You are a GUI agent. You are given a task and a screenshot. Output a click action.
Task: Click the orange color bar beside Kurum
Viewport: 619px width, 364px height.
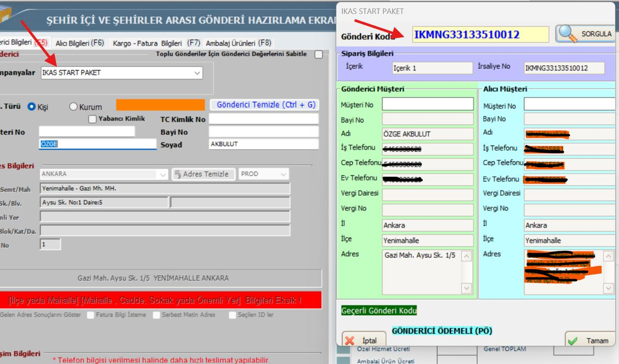tap(160, 105)
